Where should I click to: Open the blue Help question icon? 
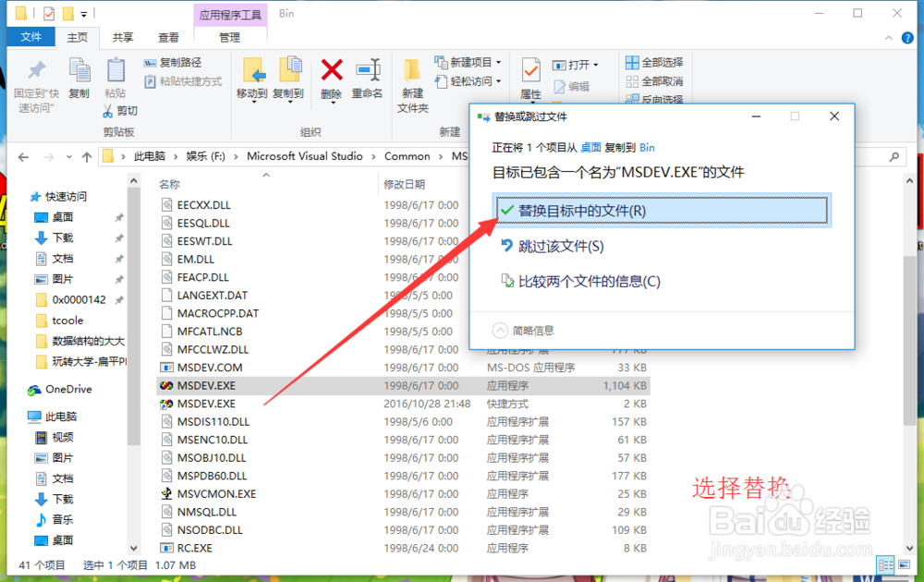(x=907, y=38)
